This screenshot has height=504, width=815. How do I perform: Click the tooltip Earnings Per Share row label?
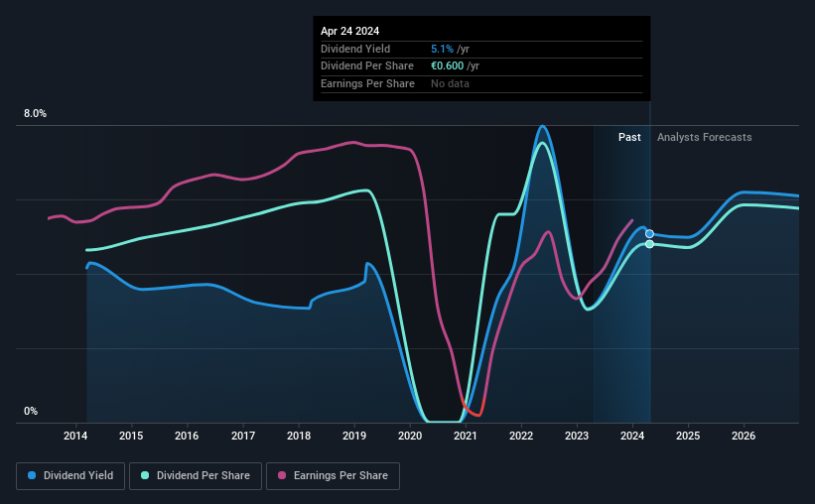click(x=367, y=83)
